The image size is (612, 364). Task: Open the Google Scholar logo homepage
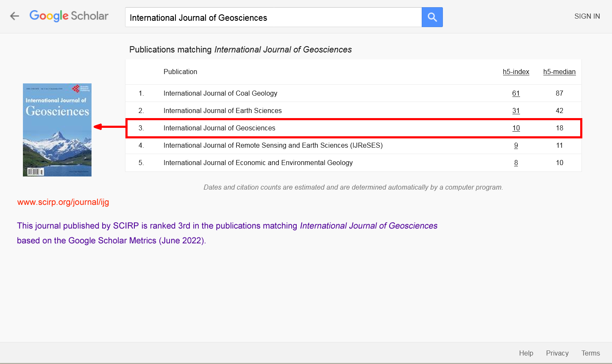tap(69, 16)
